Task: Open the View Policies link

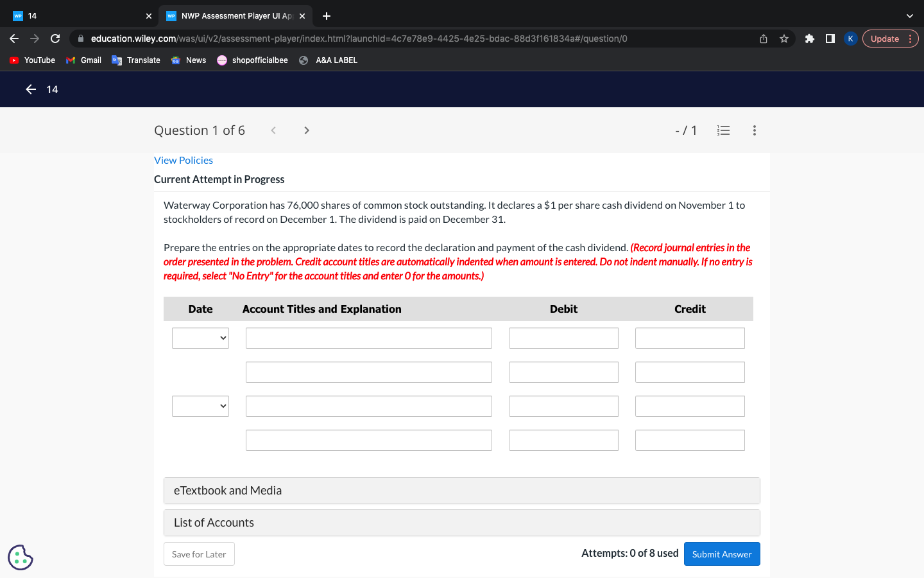Action: pyautogui.click(x=184, y=160)
